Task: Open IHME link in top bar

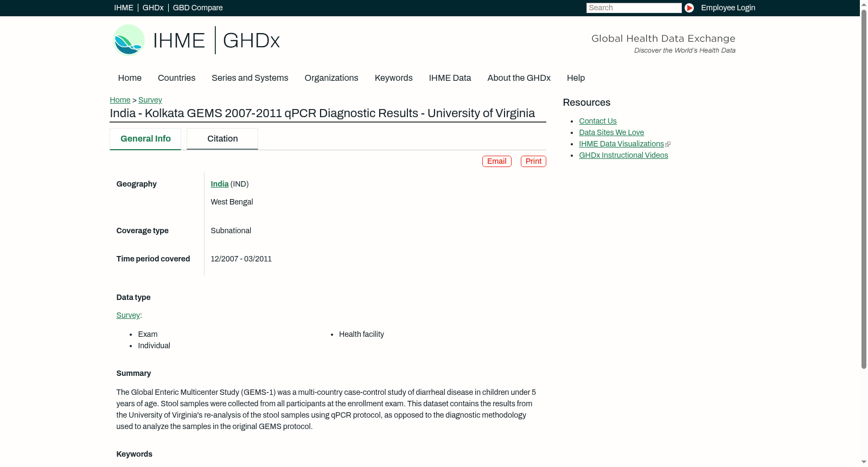Action: pos(124,8)
